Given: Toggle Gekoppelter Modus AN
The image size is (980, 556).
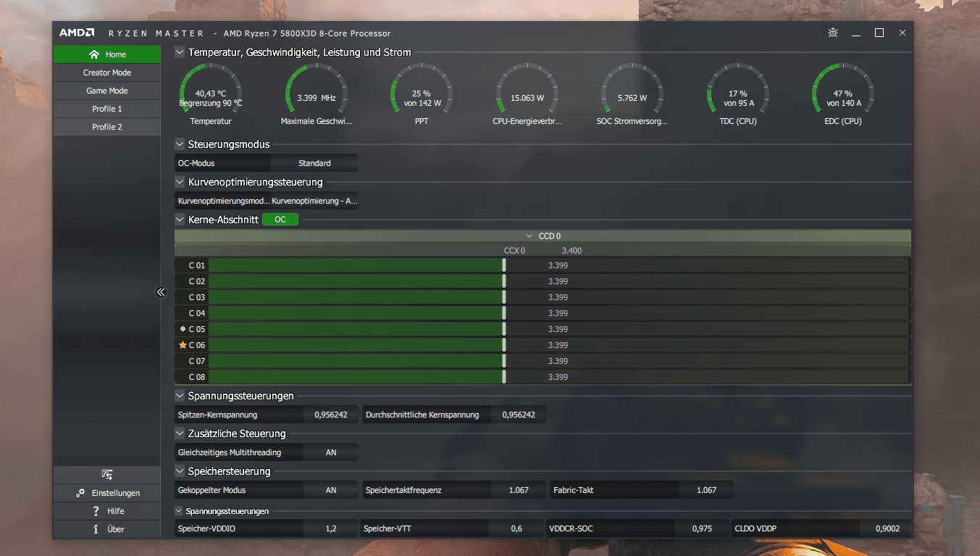Looking at the screenshot, I should [331, 490].
